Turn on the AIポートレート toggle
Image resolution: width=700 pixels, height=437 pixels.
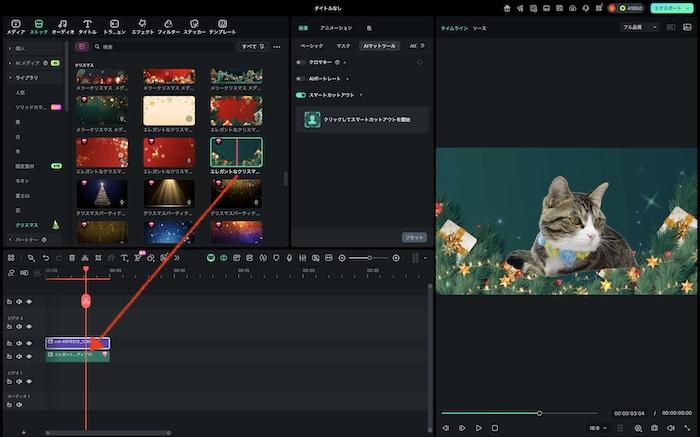tap(301, 78)
